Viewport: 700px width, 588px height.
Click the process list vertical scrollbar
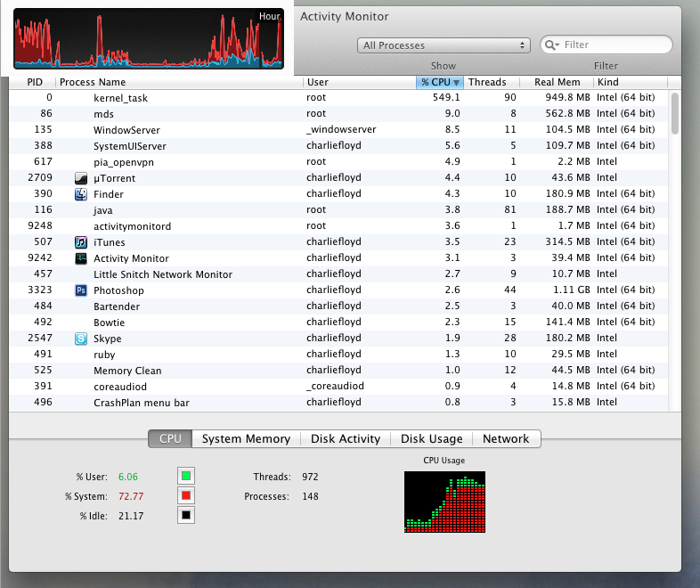(x=674, y=113)
